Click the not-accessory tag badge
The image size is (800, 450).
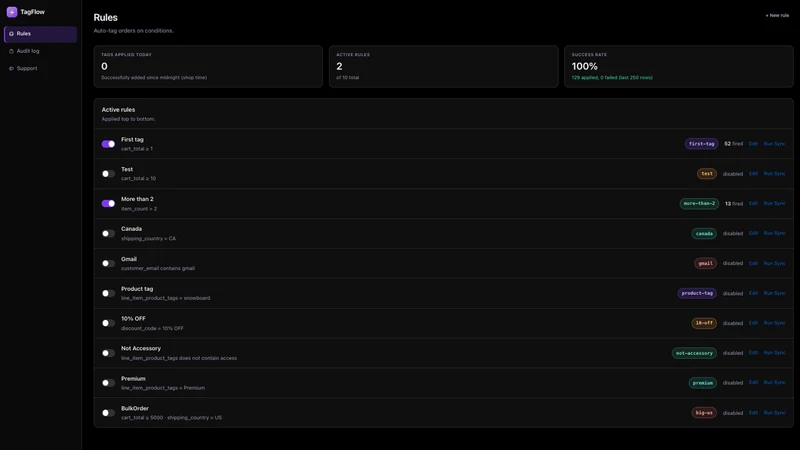pos(694,353)
